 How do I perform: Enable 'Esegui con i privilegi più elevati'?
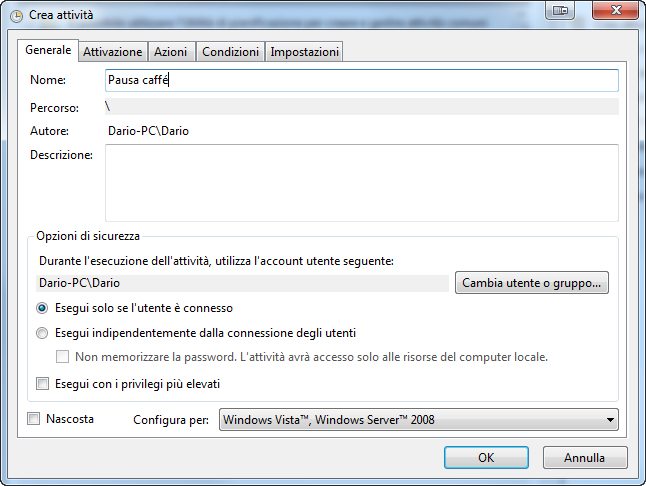(42, 383)
